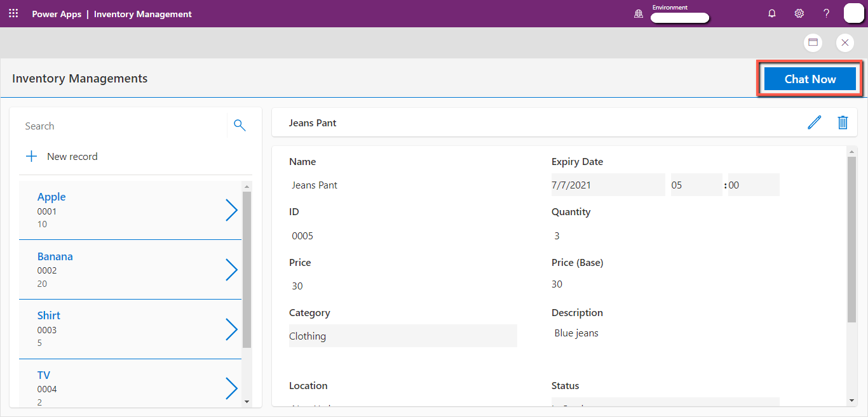Expand the Banana item chevron

pos(232,270)
